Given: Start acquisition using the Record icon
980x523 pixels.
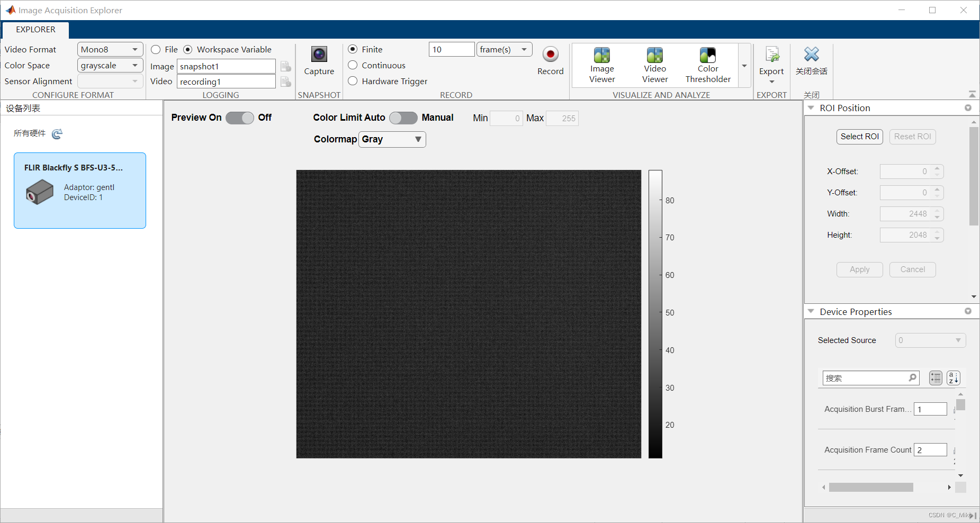Looking at the screenshot, I should [551, 55].
